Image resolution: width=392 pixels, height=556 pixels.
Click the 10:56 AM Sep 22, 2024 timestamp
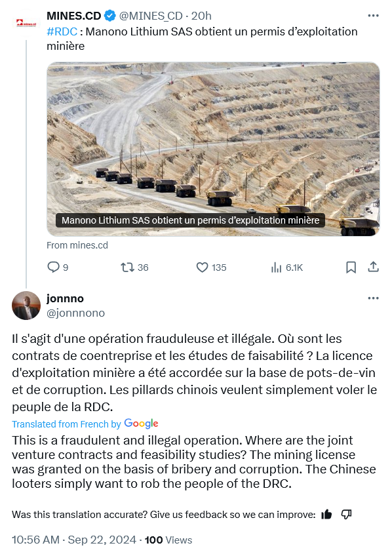coord(74,540)
